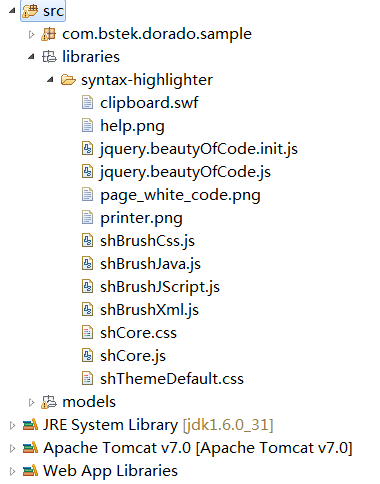Click the com.bstek.dorado.sample package icon
Viewport: 380px width, 484px height.
pos(49,34)
